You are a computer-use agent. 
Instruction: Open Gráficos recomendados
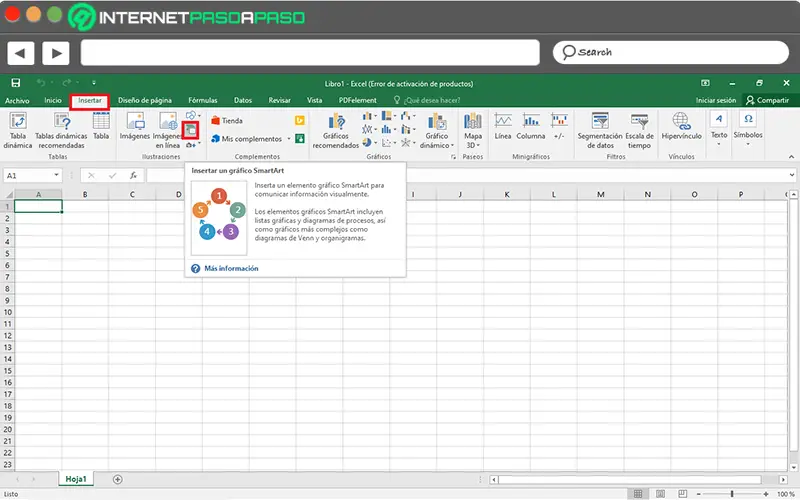coord(336,131)
